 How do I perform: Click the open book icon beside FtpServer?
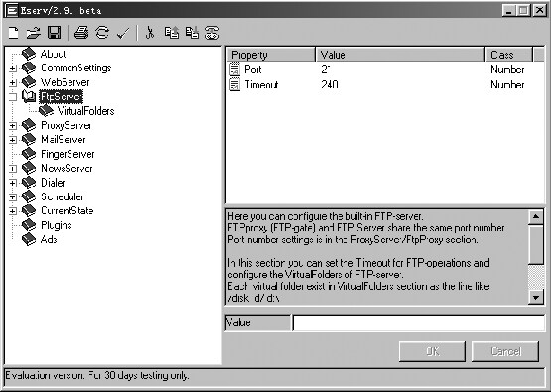(x=29, y=96)
